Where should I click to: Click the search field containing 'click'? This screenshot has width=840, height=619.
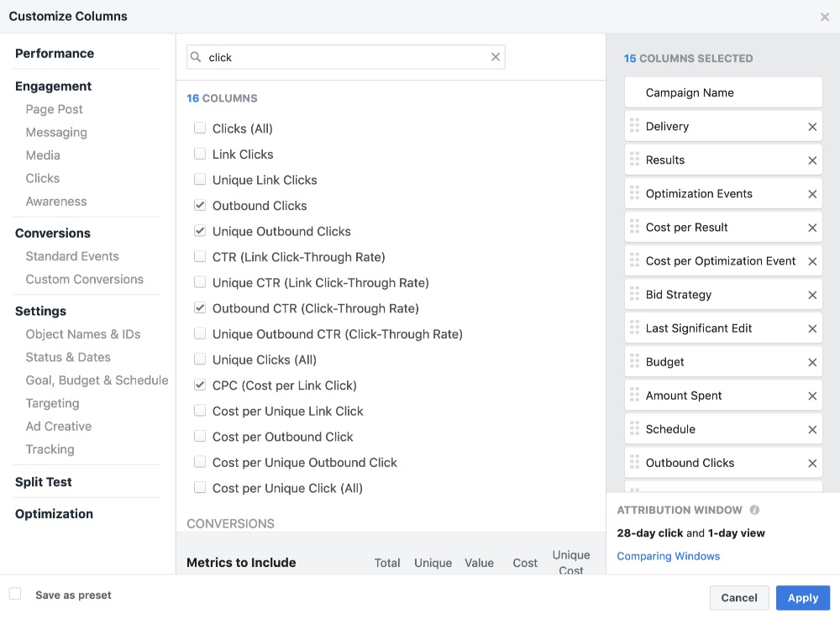click(x=345, y=57)
